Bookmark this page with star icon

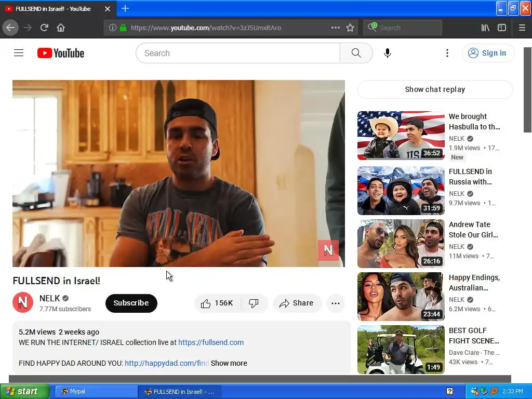tap(350, 28)
